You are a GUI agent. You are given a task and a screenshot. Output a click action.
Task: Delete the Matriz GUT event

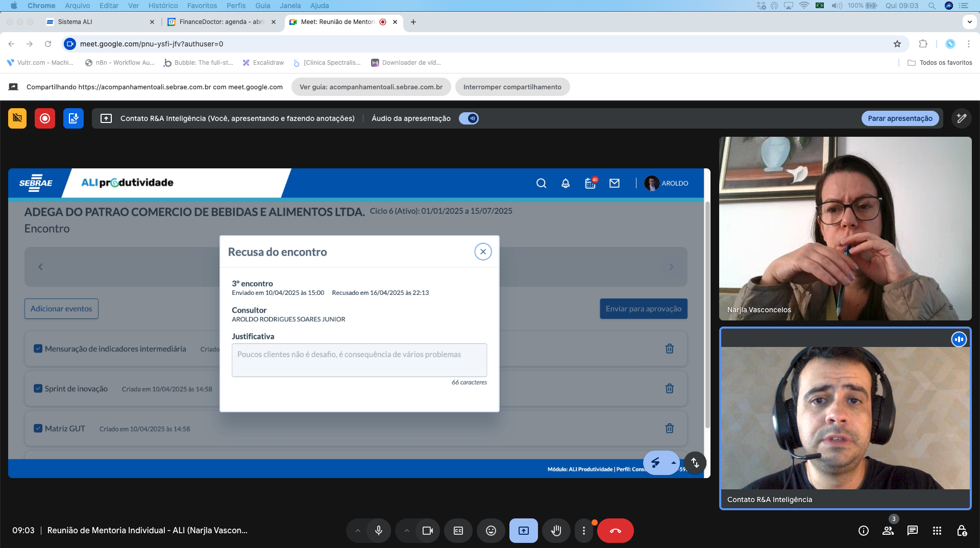pyautogui.click(x=670, y=428)
